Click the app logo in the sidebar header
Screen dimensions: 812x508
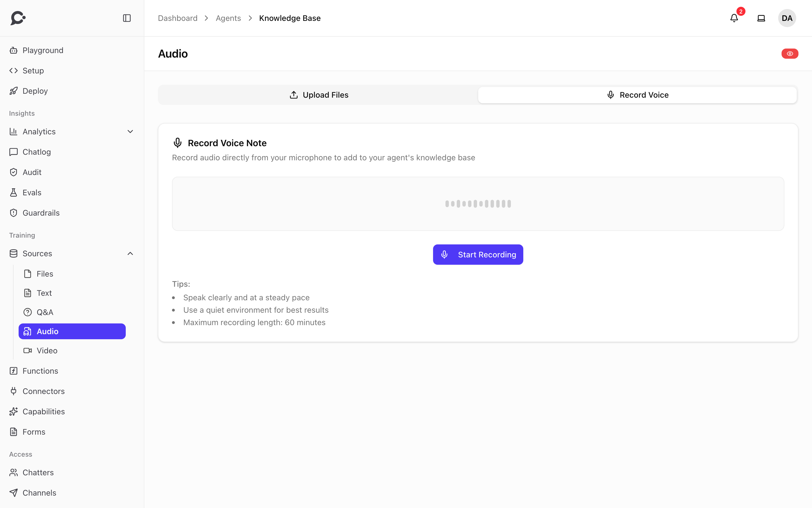(18, 18)
